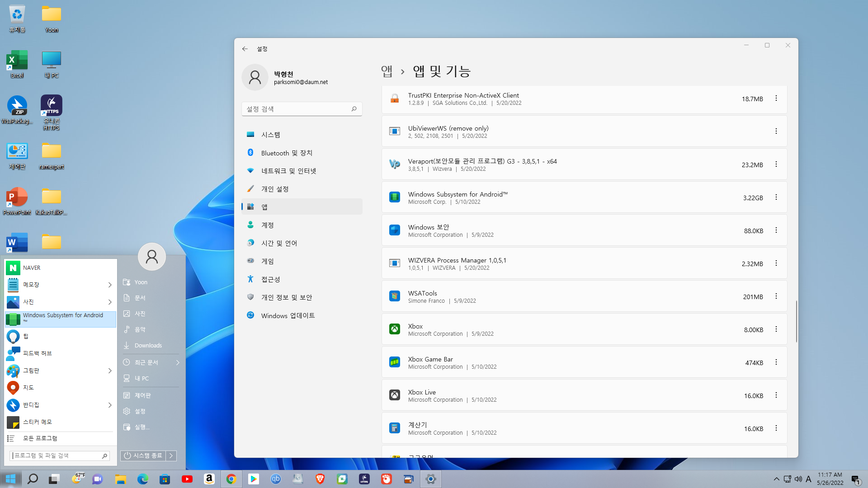Expand the 메모장 submenu arrow

point(110,285)
